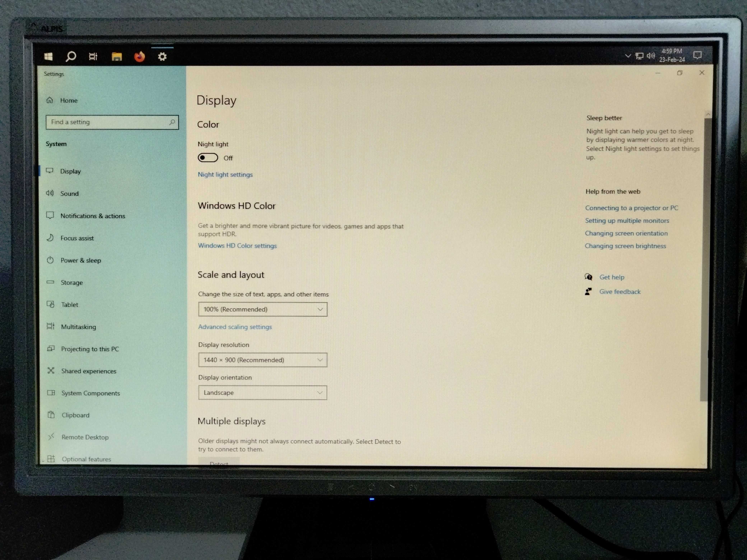Open Advanced scaling settings
This screenshot has width=747, height=560.
(x=235, y=326)
